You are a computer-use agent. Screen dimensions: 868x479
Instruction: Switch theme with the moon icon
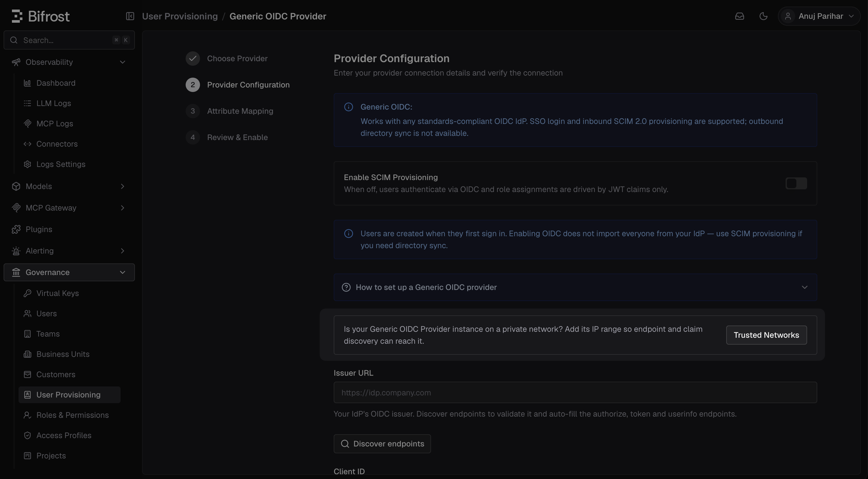(x=764, y=16)
